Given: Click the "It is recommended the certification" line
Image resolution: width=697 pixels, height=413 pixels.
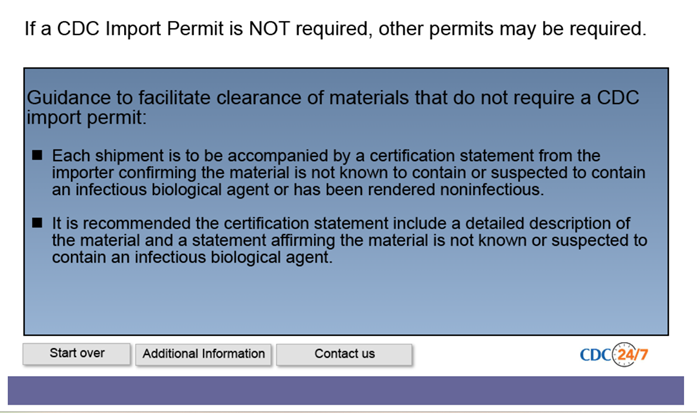Looking at the screenshot, I should [341, 223].
